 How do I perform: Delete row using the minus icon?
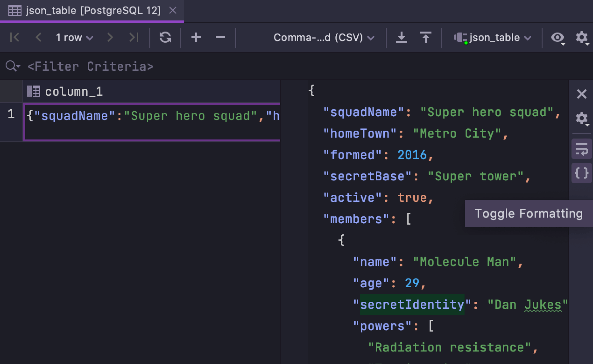[x=220, y=37]
